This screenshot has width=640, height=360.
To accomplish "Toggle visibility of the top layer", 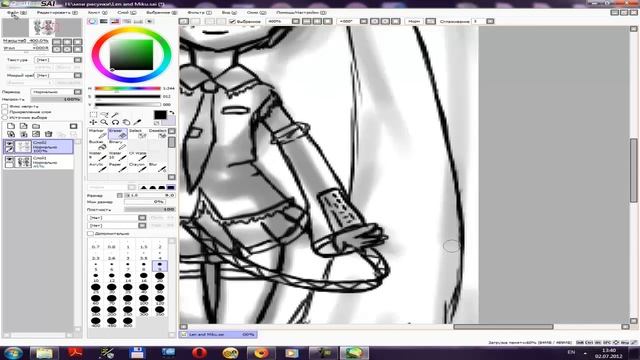I will pos(9,144).
